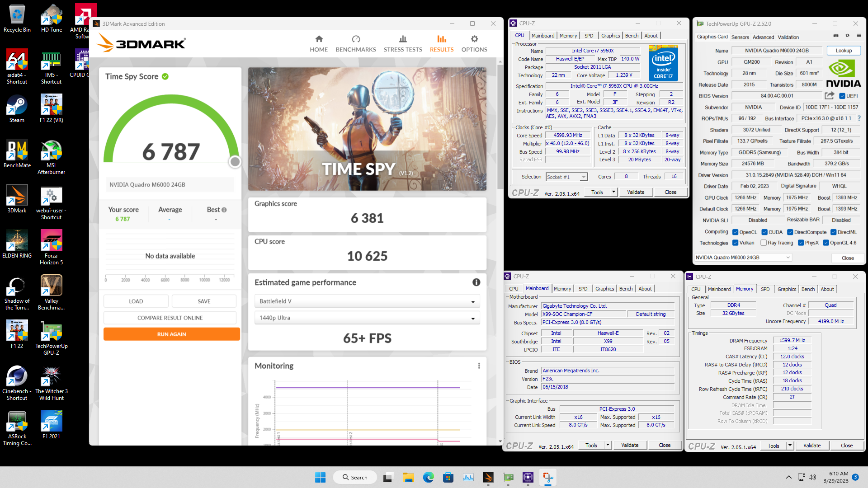The height and width of the screenshot is (488, 868).
Task: Open 3DMark STRESS TESTS section
Action: pos(403,44)
